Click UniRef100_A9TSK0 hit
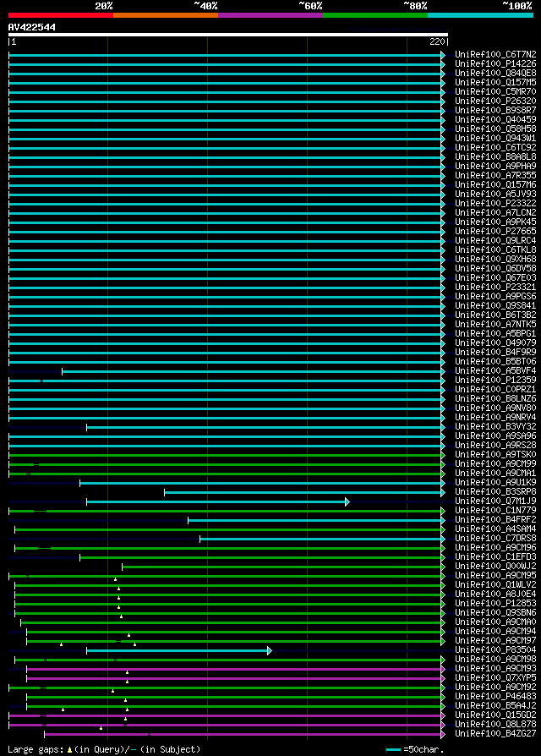Image resolution: width=541 pixels, height=756 pixels. [x=495, y=455]
